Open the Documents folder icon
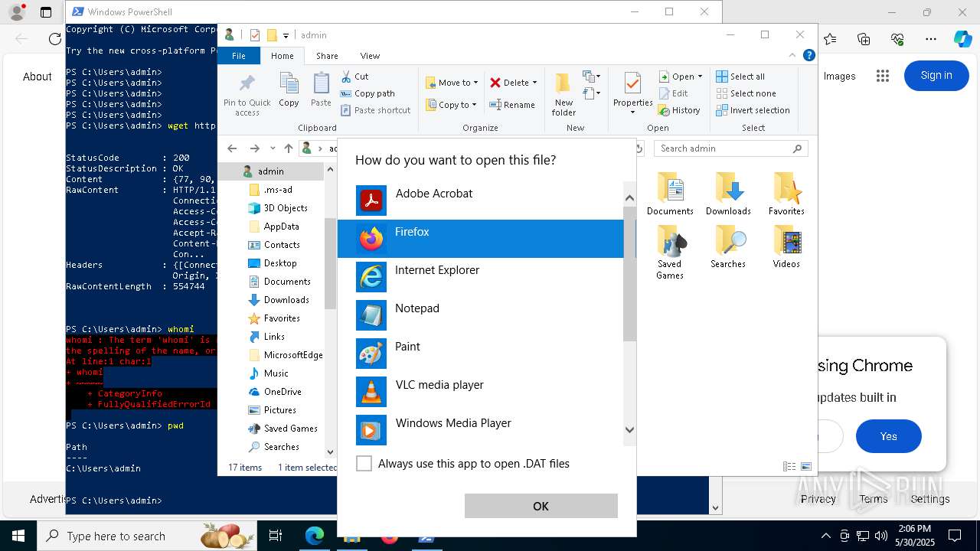 670,194
